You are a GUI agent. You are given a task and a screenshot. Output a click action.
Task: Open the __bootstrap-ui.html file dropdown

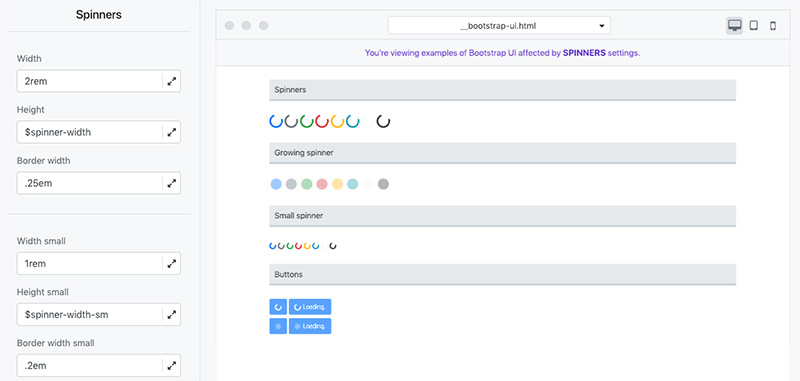pyautogui.click(x=499, y=26)
